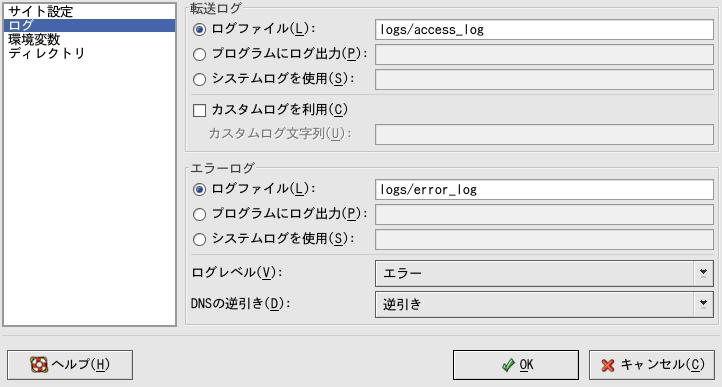
Task: Select 転送ログ システムログを使用 radio button
Action: click(x=199, y=79)
